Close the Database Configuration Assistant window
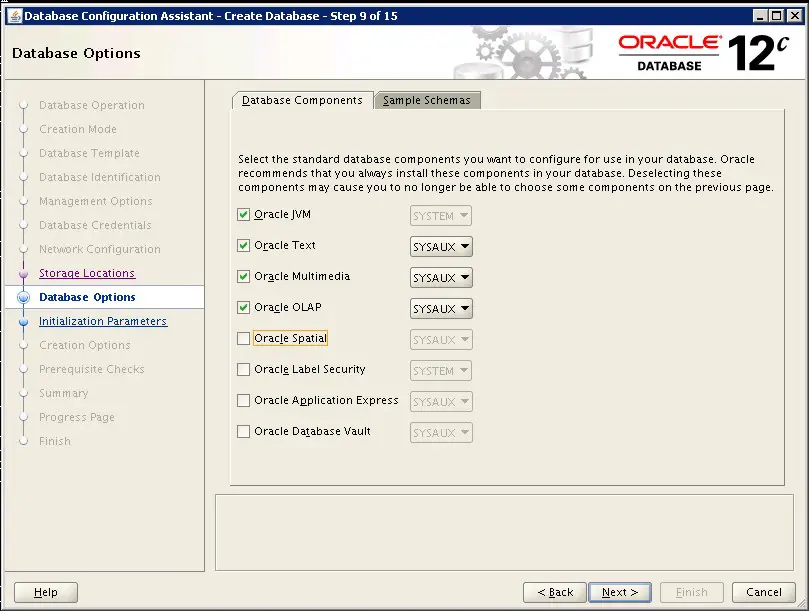This screenshot has height=611, width=809. tap(795, 16)
